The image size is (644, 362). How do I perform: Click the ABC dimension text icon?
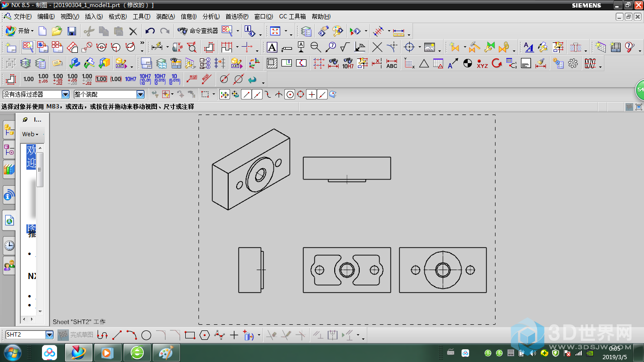(392, 63)
